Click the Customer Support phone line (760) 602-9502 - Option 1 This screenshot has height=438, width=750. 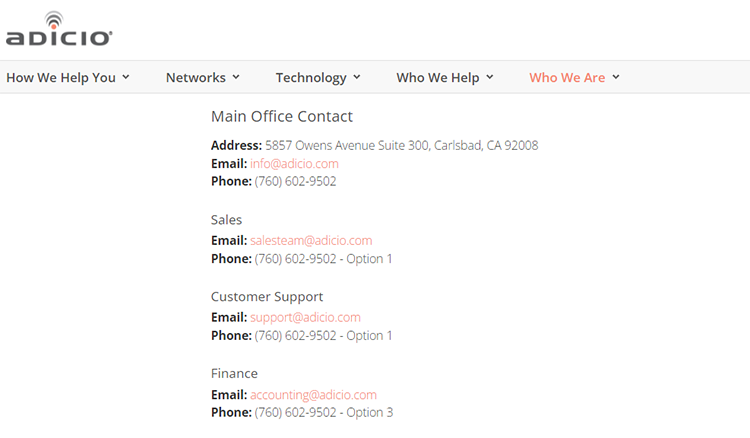coord(323,336)
